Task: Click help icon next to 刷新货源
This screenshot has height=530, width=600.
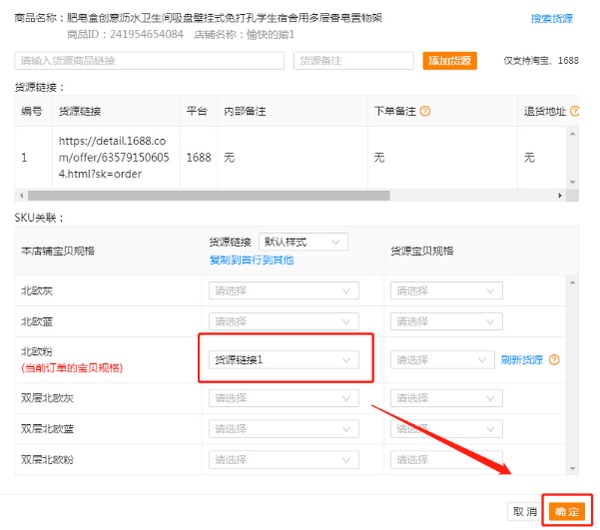Action: click(554, 360)
